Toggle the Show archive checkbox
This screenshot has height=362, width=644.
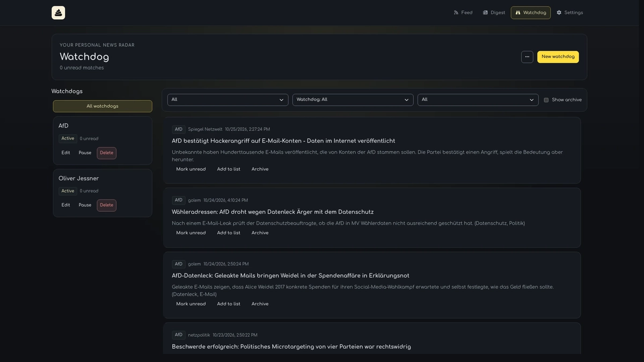click(x=546, y=100)
